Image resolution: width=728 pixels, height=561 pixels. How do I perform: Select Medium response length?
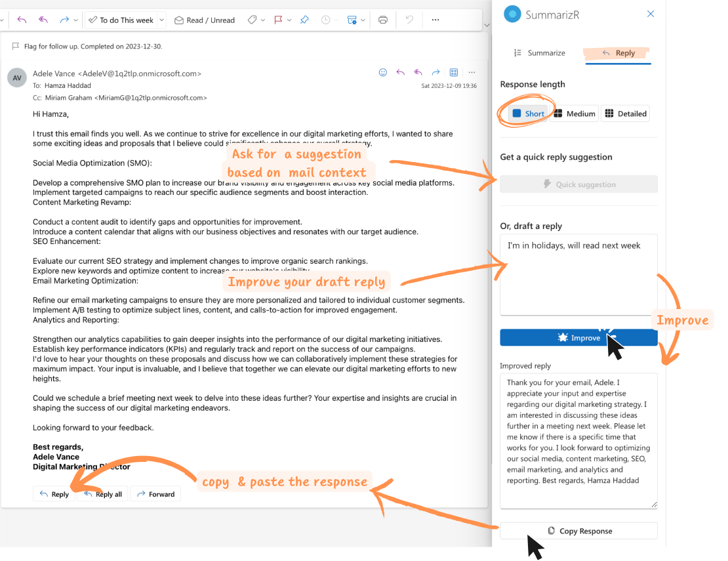click(575, 114)
